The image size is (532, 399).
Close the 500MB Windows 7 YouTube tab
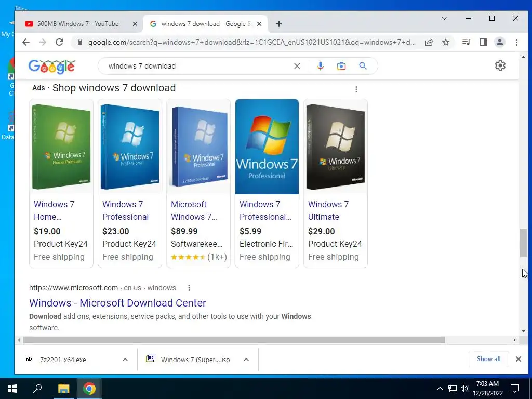[x=135, y=24]
